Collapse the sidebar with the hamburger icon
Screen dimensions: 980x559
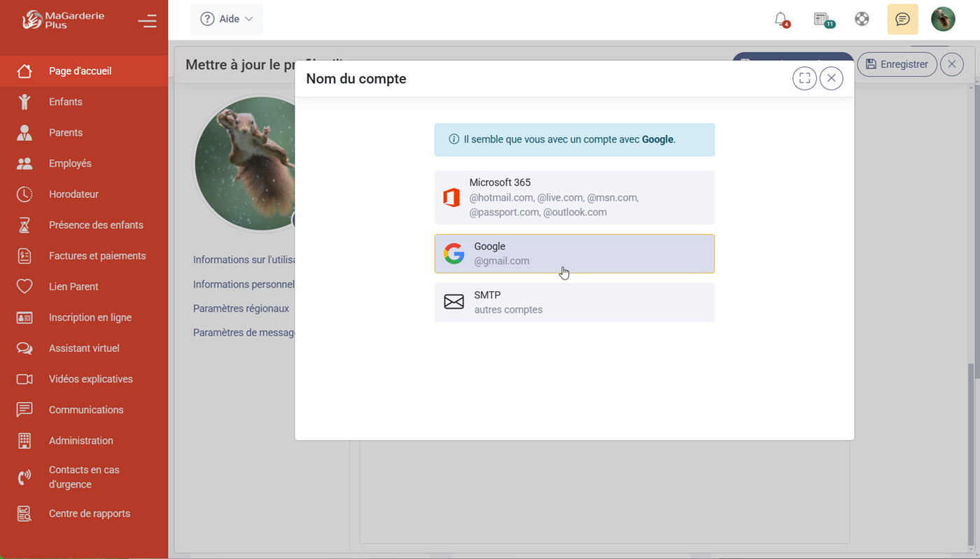point(147,21)
